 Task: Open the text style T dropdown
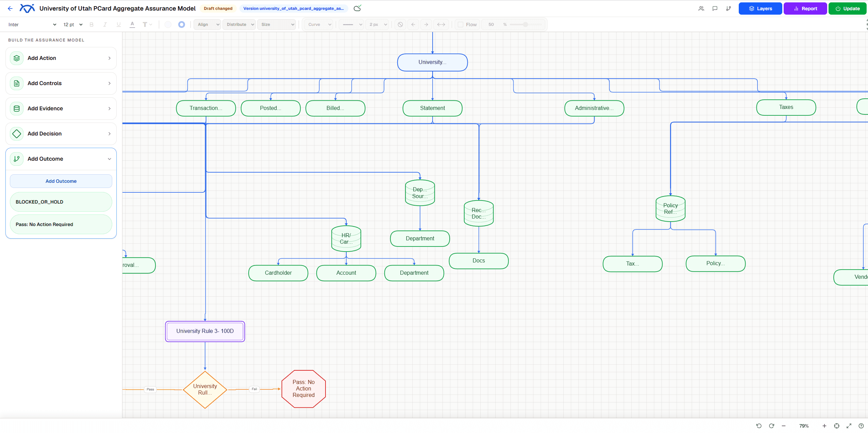147,25
